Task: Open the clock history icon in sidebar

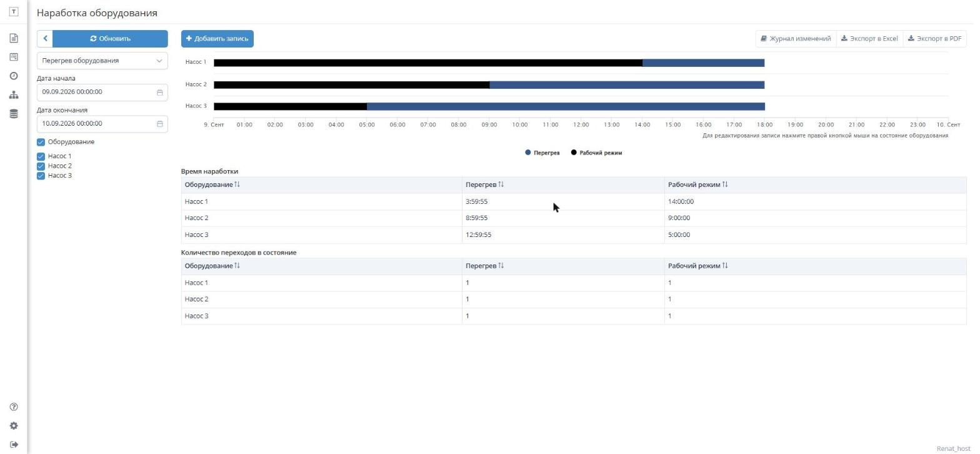Action: [13, 76]
